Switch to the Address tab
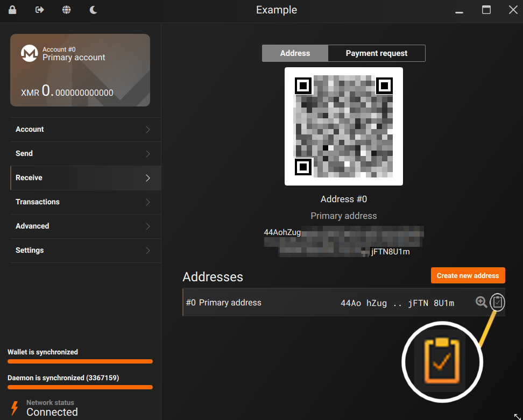The width and height of the screenshot is (523, 420). tap(295, 53)
